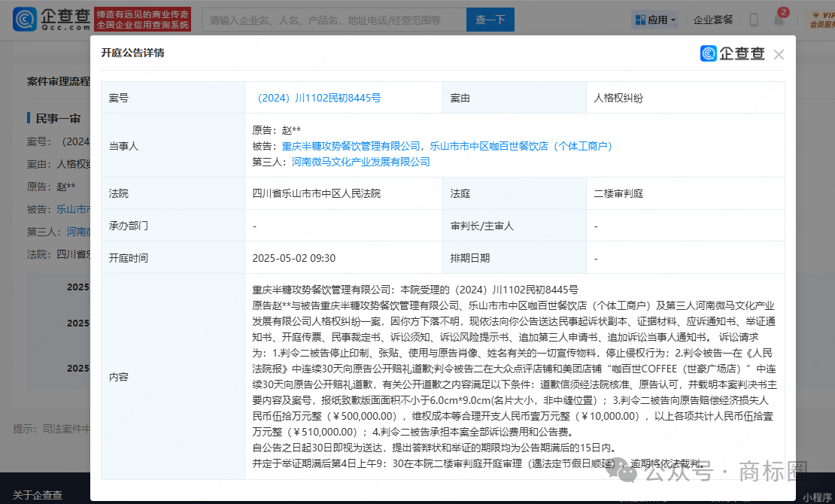Open the notification bell with badge 2
This screenshot has height=504, width=835.
(x=779, y=20)
